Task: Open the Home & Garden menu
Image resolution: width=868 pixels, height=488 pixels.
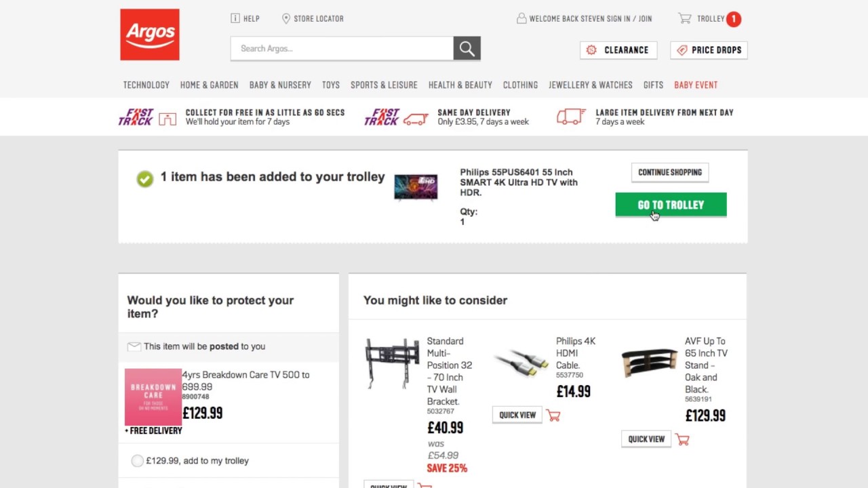Action: click(209, 85)
